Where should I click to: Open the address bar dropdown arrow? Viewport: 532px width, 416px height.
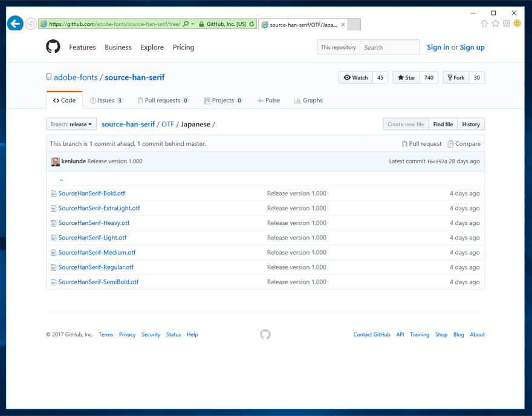pos(193,24)
